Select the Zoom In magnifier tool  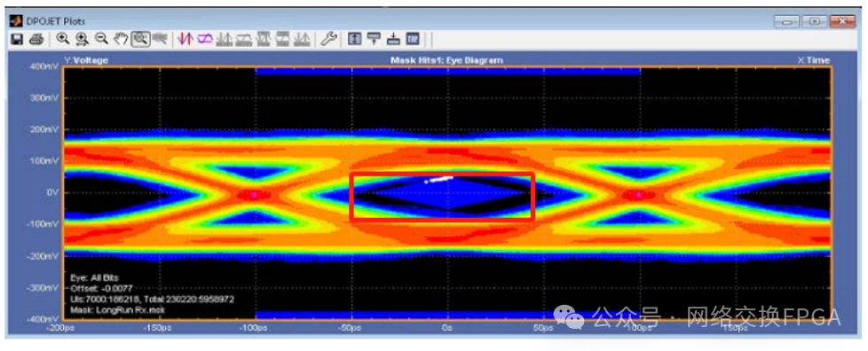(x=63, y=39)
